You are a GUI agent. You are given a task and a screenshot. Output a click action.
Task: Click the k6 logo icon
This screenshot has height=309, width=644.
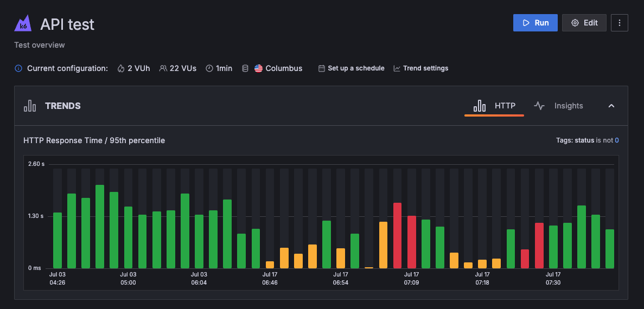pos(23,24)
